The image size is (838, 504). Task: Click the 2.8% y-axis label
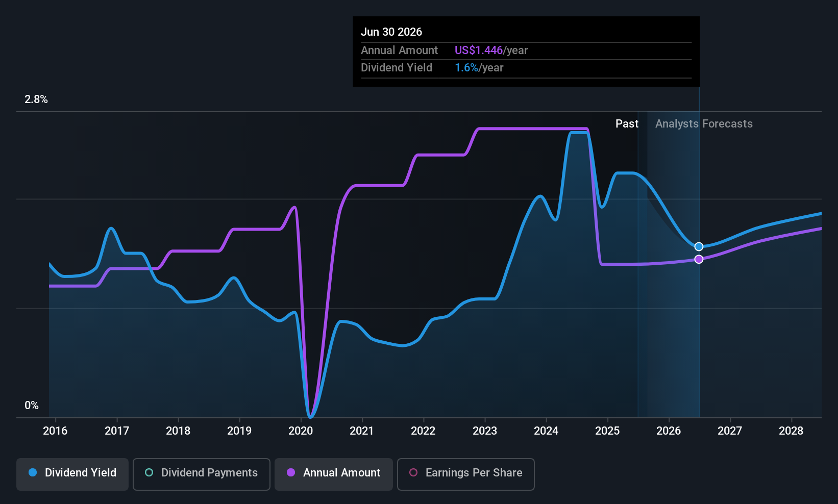point(36,99)
